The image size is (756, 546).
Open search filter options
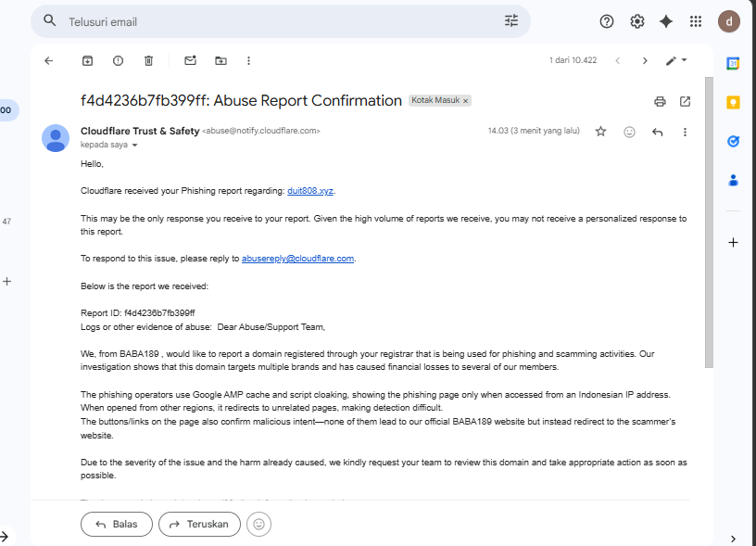511,20
